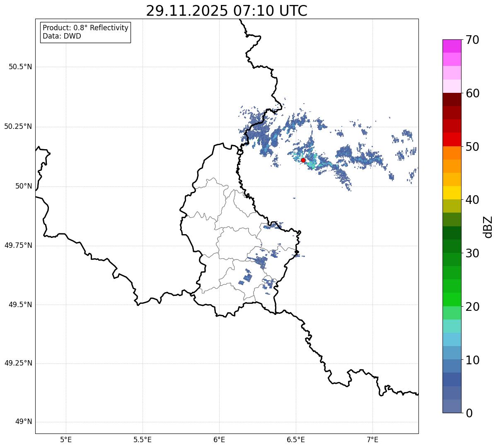Click the 49.75°N latitude label
The width and height of the screenshot is (498, 448).
[18, 245]
